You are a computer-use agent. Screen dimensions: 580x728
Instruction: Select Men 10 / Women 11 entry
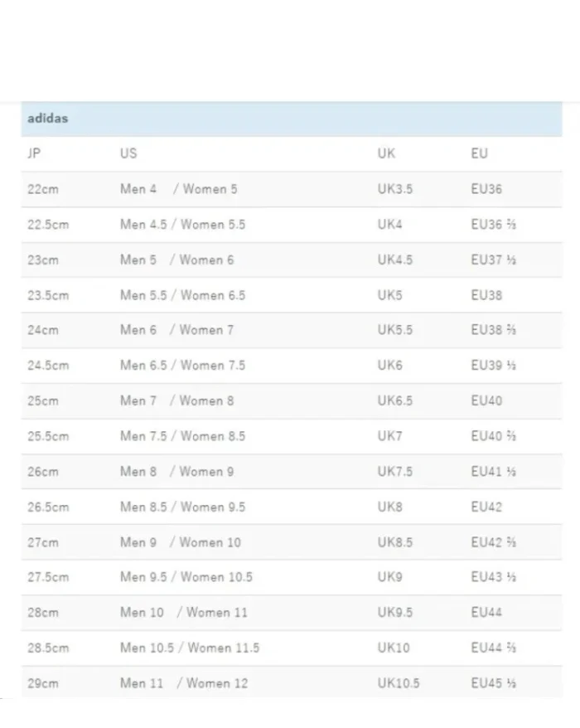[x=184, y=613]
